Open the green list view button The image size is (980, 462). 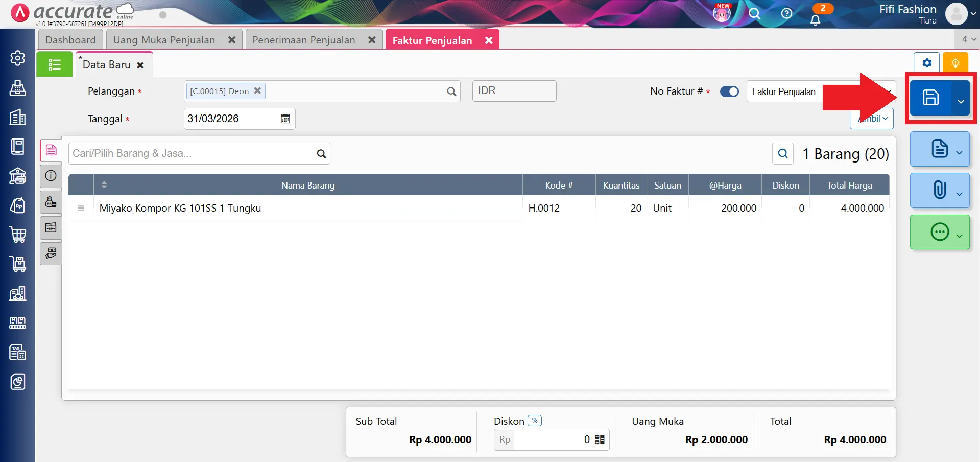[55, 64]
